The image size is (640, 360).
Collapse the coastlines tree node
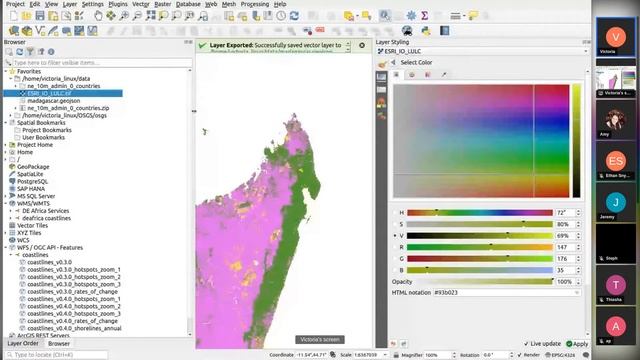[x=11, y=255]
